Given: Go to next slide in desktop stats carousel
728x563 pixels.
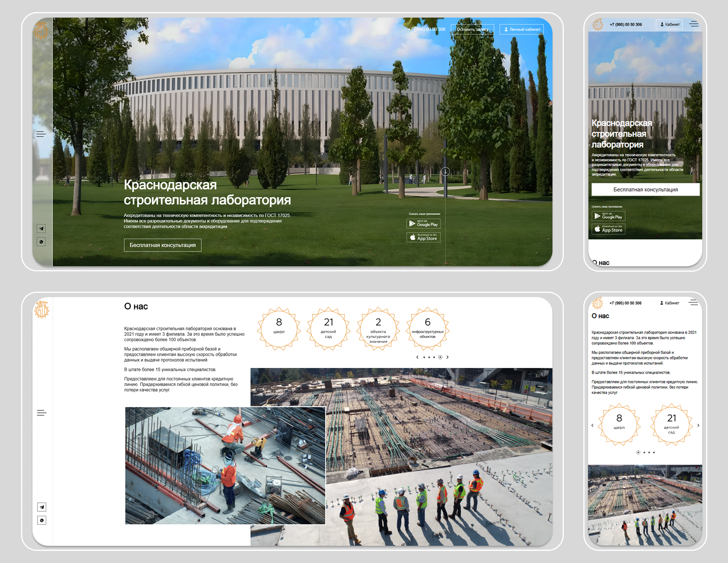Looking at the screenshot, I should coord(447,357).
